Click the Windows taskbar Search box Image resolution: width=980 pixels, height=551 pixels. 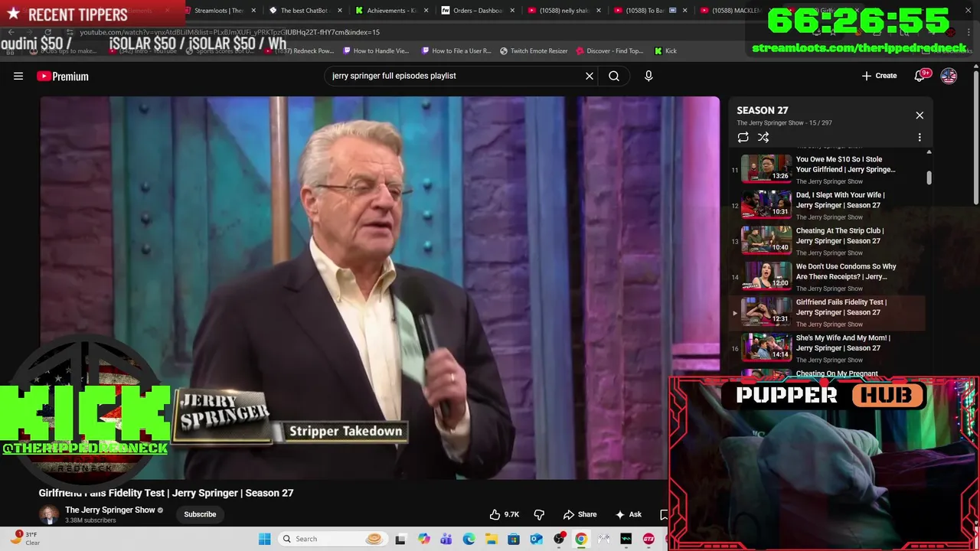[332, 539]
